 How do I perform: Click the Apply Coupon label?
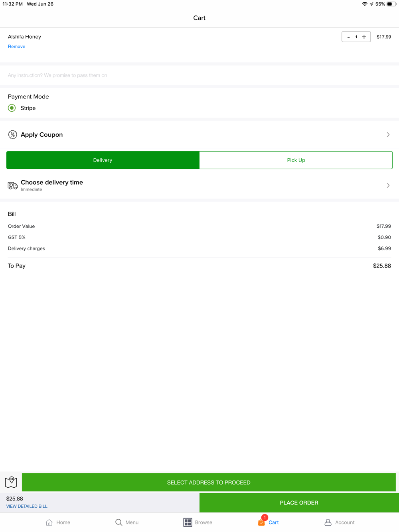[x=41, y=135]
